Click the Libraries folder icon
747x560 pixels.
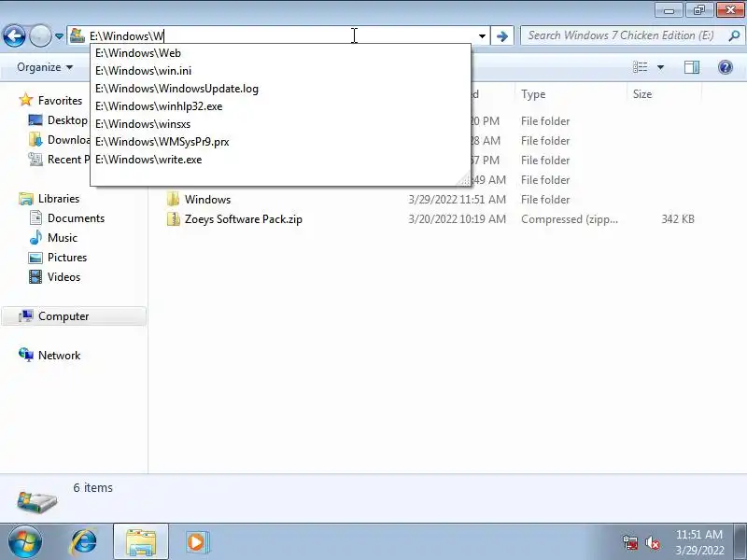26,199
